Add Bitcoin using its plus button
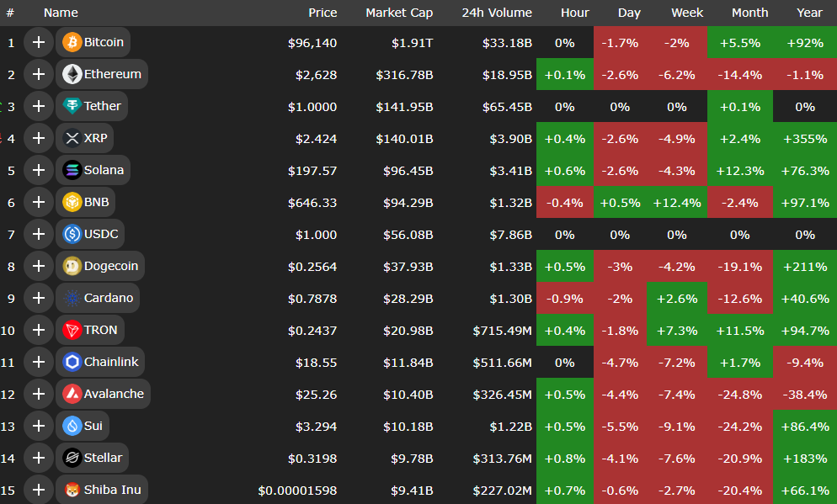Screen dimensions: 837x504 pos(38,42)
